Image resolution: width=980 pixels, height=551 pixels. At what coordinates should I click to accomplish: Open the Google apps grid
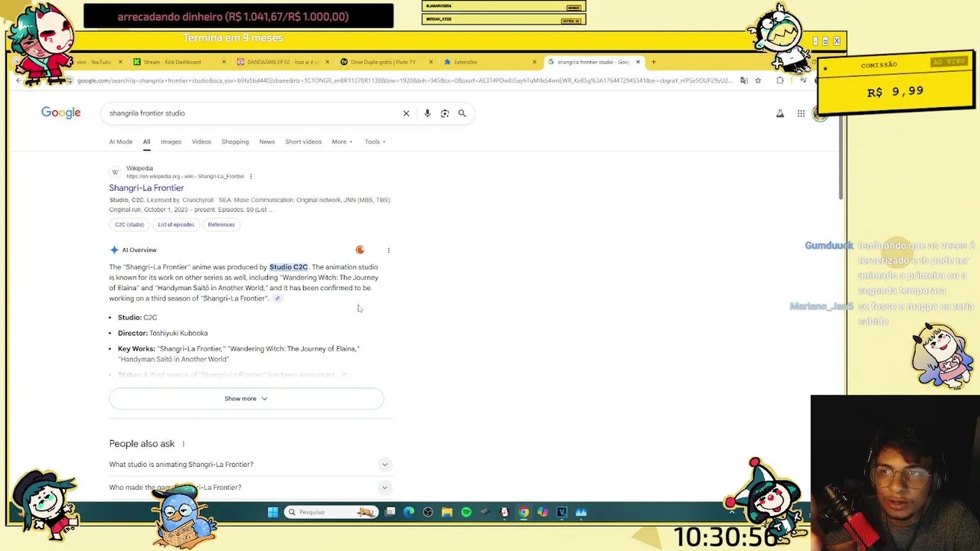click(x=801, y=113)
